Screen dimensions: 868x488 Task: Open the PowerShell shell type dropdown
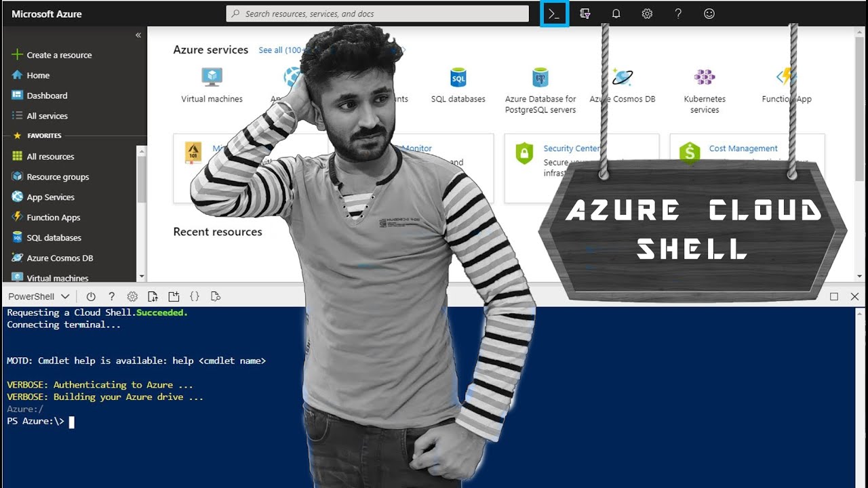(x=39, y=296)
